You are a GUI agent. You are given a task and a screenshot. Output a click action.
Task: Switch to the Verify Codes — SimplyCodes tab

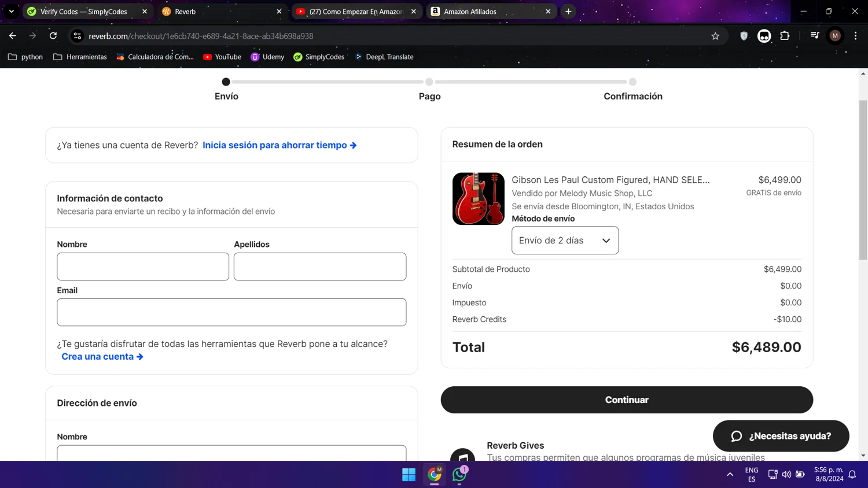tap(87, 12)
